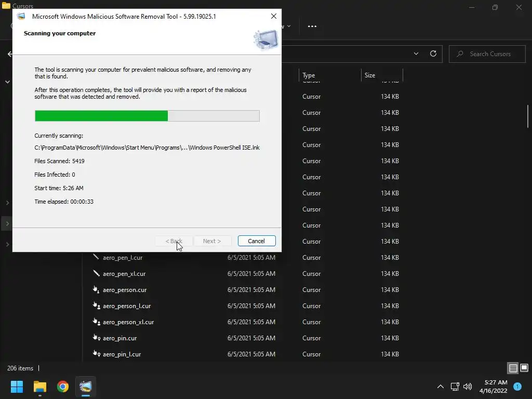Click the Time elapsed 00:00:33 text

click(64, 202)
